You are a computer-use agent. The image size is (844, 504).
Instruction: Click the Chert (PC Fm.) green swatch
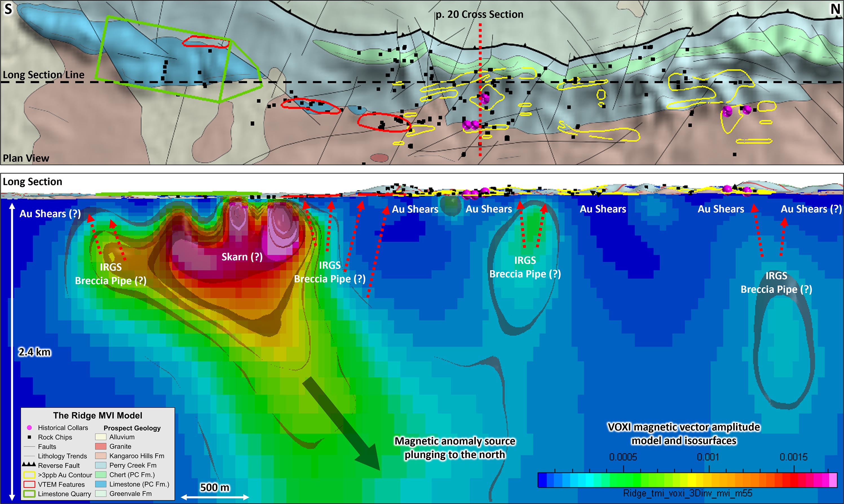coord(101,474)
